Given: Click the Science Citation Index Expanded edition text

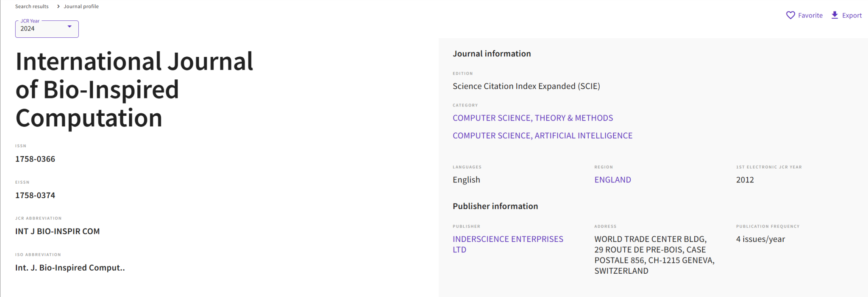Looking at the screenshot, I should pos(526,86).
